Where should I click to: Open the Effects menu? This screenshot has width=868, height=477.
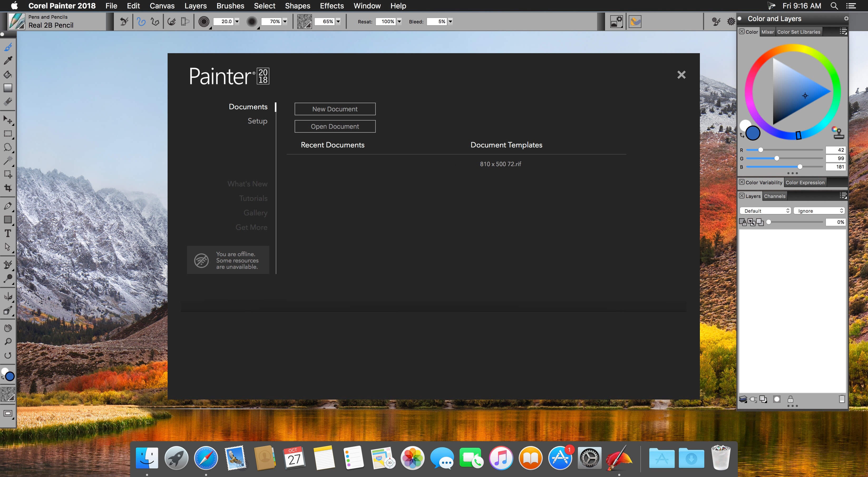pos(332,6)
